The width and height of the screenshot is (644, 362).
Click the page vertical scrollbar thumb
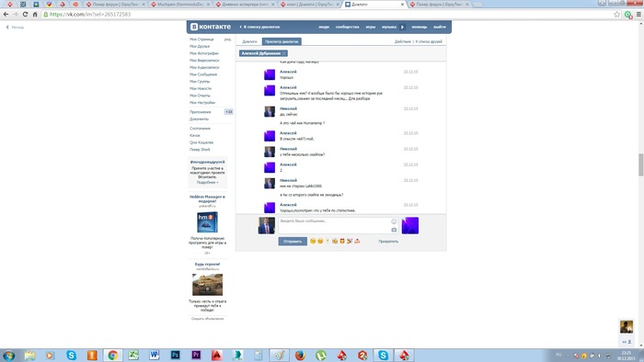click(x=640, y=164)
